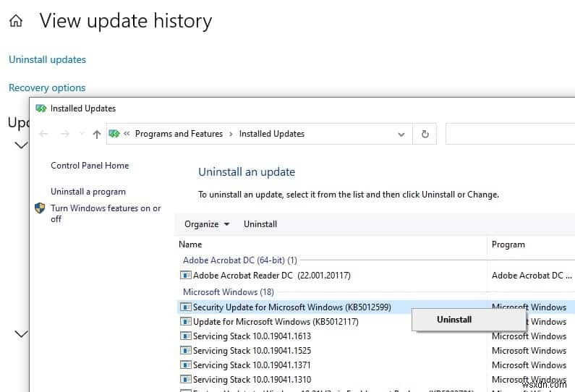Go to Settings home icon

click(x=16, y=21)
